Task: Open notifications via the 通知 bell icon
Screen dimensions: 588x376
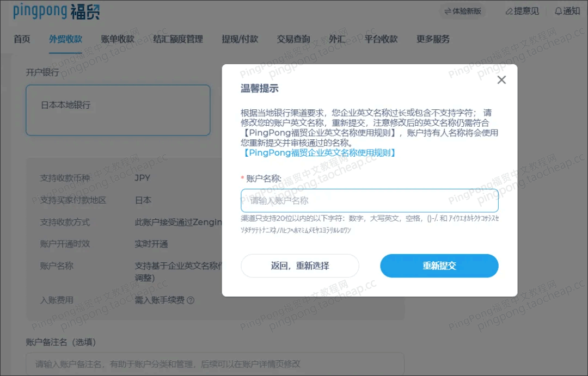Action: coord(559,11)
